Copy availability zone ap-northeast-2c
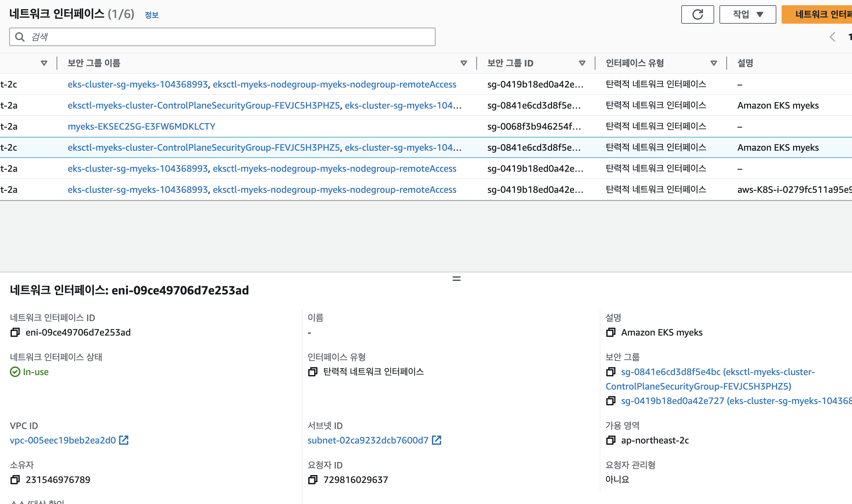Image resolution: width=852 pixels, height=504 pixels. [x=611, y=440]
